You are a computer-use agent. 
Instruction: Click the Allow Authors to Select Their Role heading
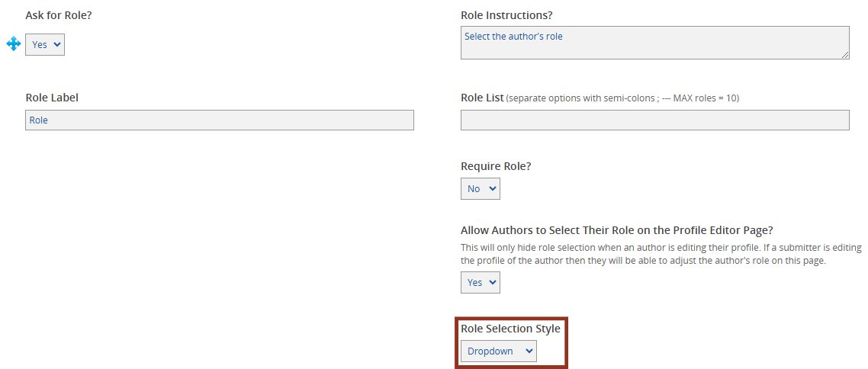(625, 230)
